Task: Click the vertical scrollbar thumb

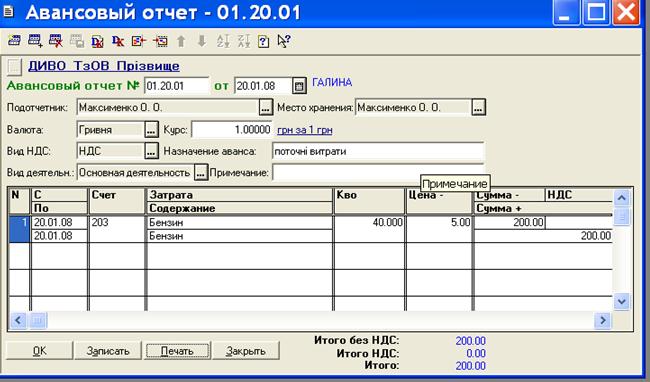Action: pos(621,217)
